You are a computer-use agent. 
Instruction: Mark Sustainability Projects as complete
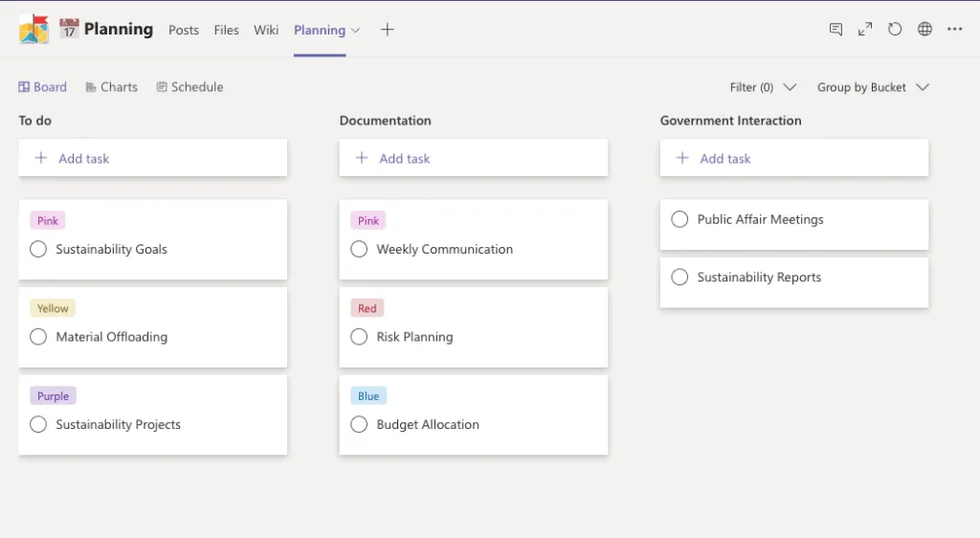pos(38,424)
